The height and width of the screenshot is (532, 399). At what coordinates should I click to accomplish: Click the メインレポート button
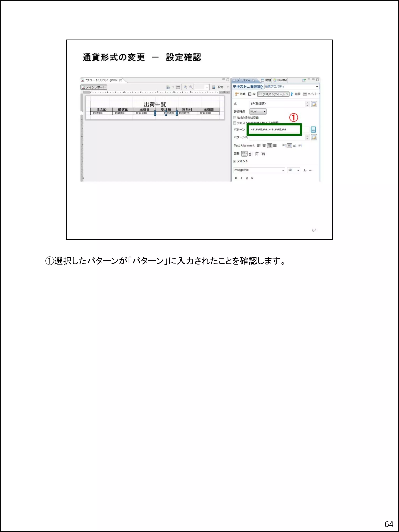tap(94, 87)
